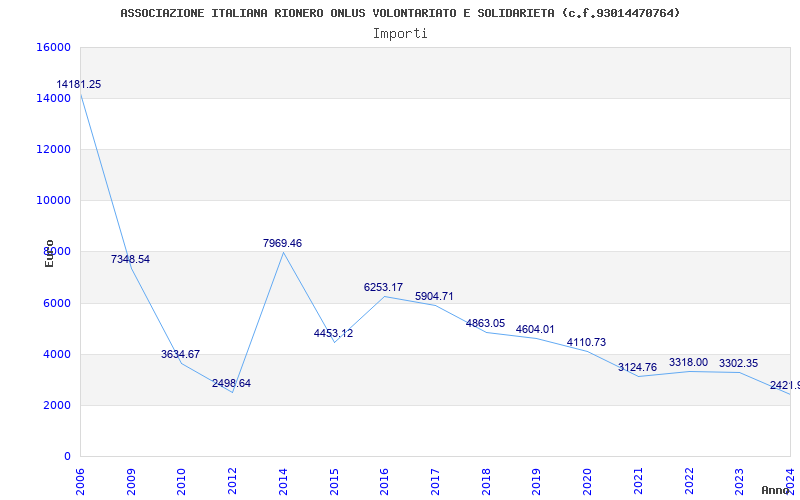Click the 12000 y-axis tick label

pos(54,149)
